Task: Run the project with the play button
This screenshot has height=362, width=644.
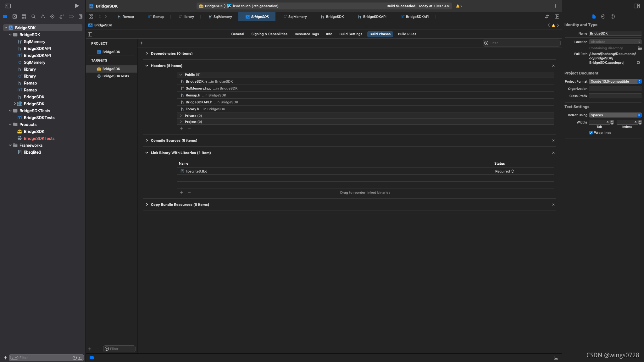Action: (x=76, y=6)
